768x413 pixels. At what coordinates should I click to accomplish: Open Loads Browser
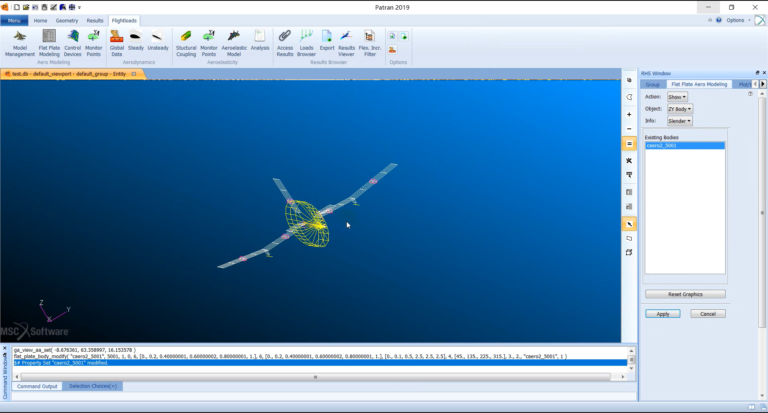click(306, 43)
